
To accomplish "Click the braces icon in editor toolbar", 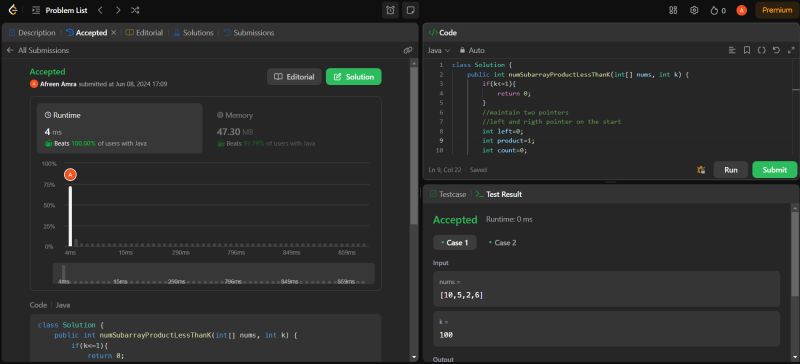I will point(761,50).
